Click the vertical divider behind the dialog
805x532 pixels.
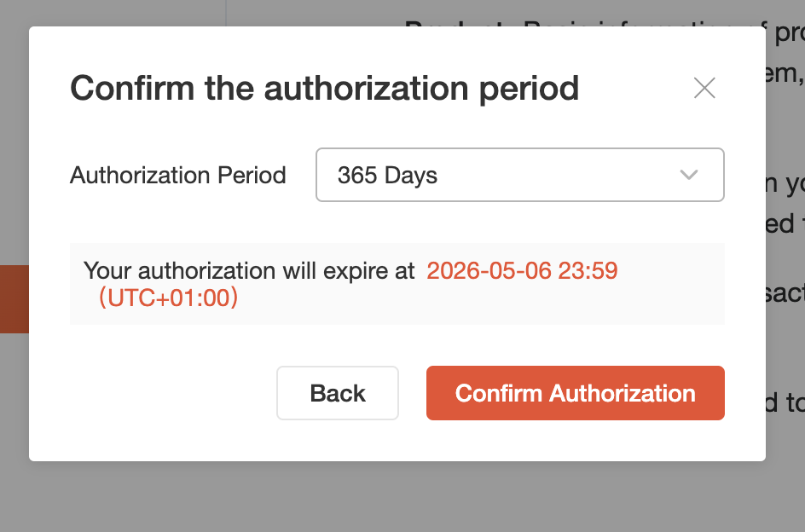point(225,13)
